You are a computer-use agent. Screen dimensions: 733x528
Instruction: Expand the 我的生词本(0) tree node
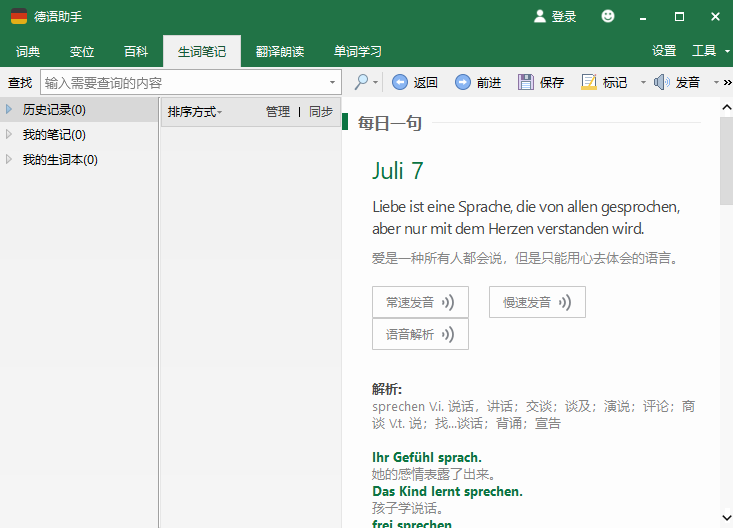[x=10, y=160]
